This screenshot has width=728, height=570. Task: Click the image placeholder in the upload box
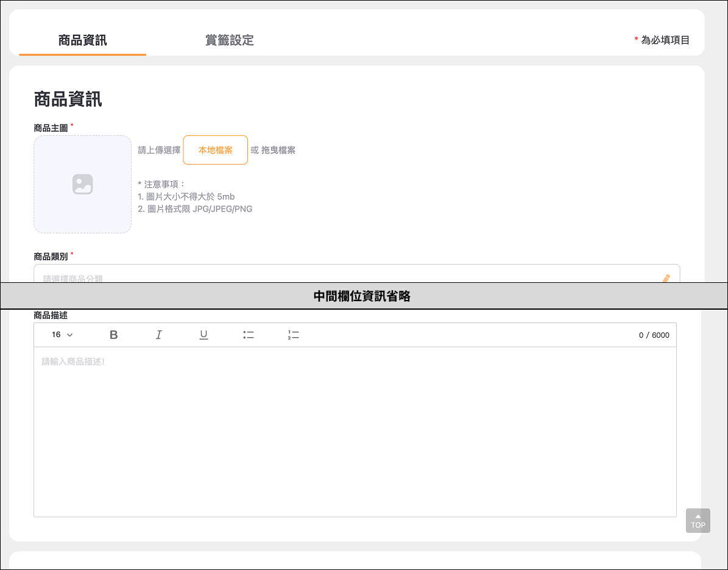tap(82, 184)
